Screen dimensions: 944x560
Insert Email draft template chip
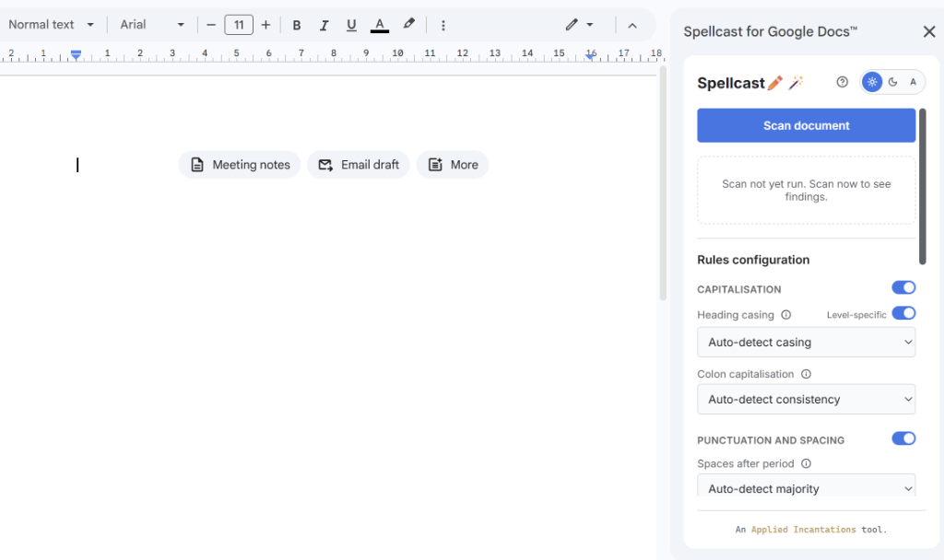[x=359, y=165]
